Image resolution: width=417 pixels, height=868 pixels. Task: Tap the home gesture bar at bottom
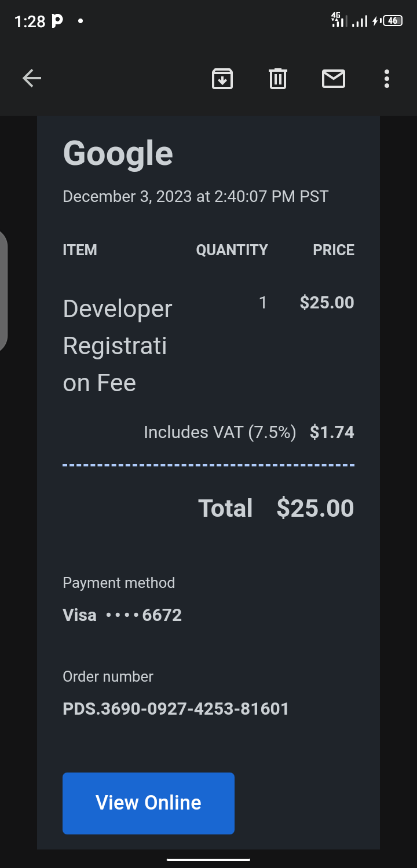click(209, 860)
